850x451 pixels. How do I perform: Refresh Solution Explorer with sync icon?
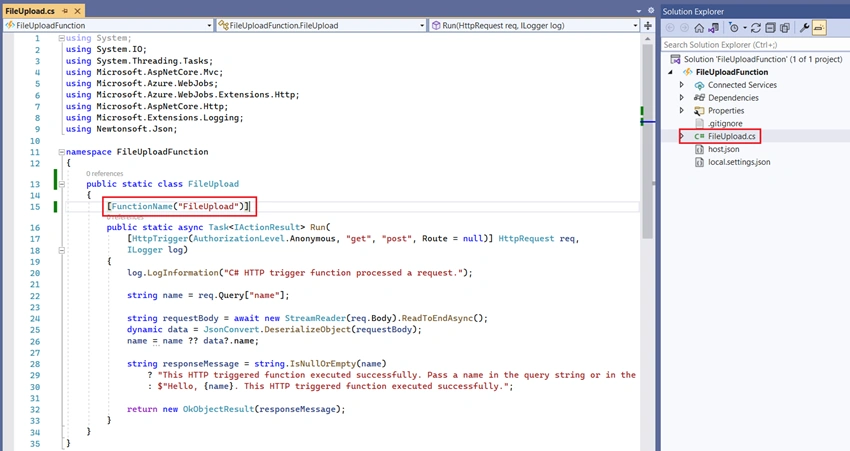756,28
